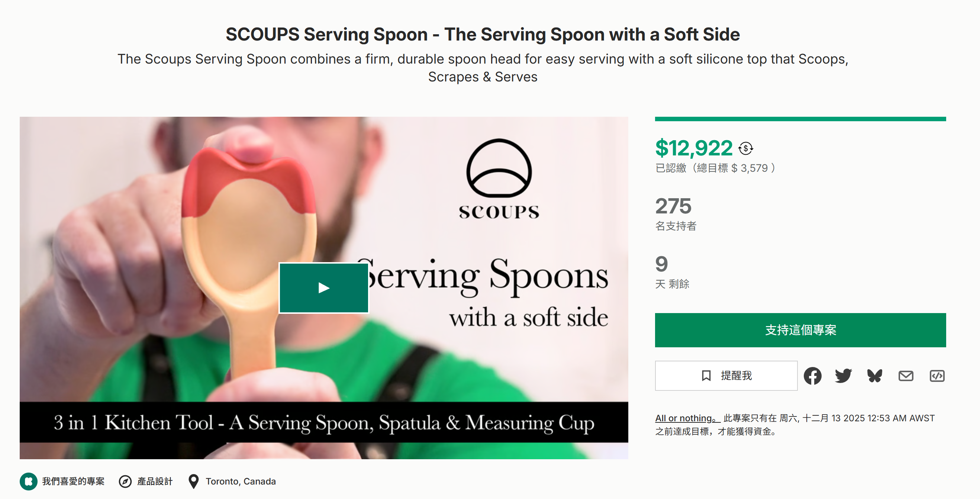The width and height of the screenshot is (980, 499).
Task: Click the location pin icon
Action: [194, 482]
